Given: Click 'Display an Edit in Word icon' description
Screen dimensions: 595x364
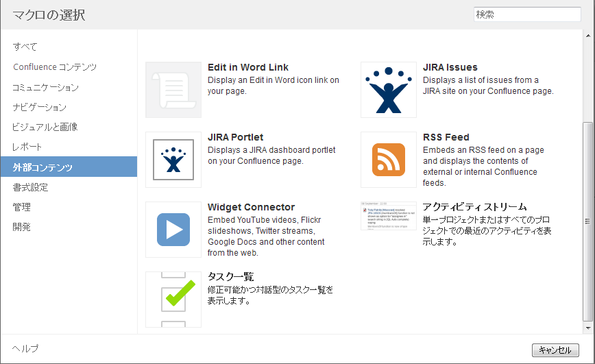Looking at the screenshot, I should (x=274, y=86).
